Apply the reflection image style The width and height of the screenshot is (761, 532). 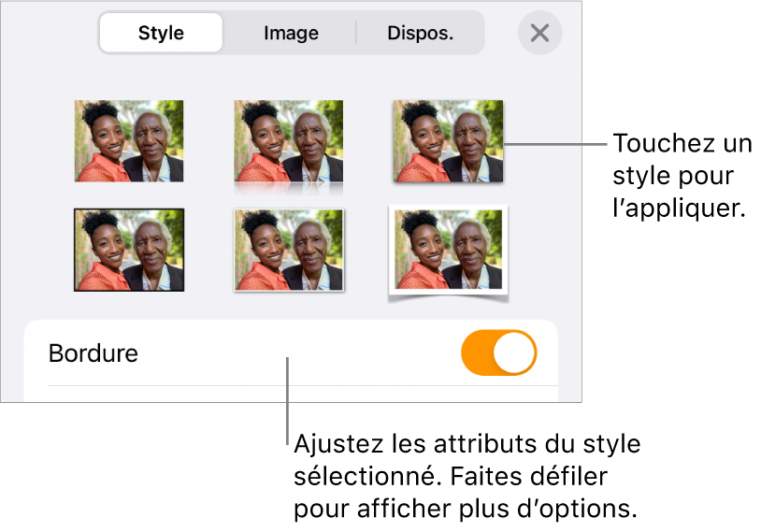[288, 147]
